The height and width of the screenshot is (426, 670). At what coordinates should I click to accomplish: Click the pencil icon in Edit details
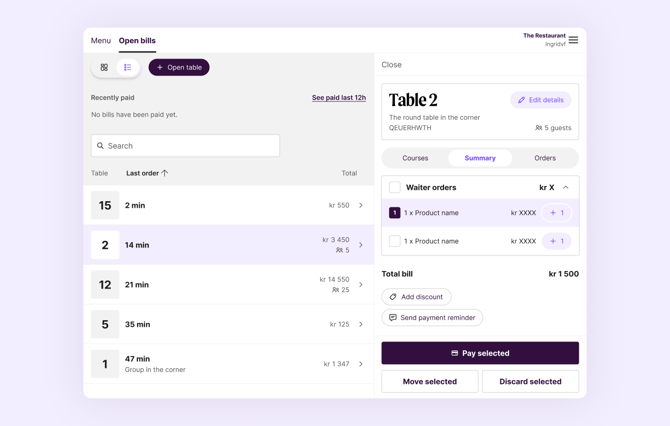pos(521,100)
